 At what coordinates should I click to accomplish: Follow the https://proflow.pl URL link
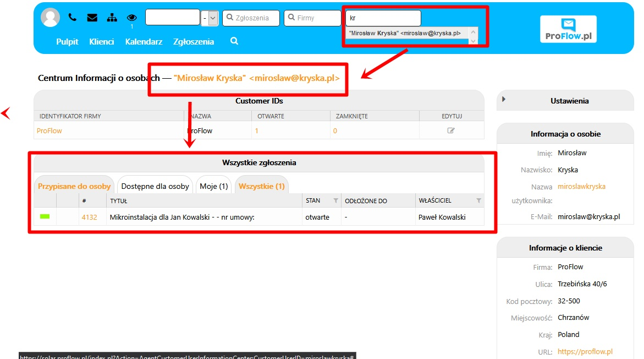(585, 352)
